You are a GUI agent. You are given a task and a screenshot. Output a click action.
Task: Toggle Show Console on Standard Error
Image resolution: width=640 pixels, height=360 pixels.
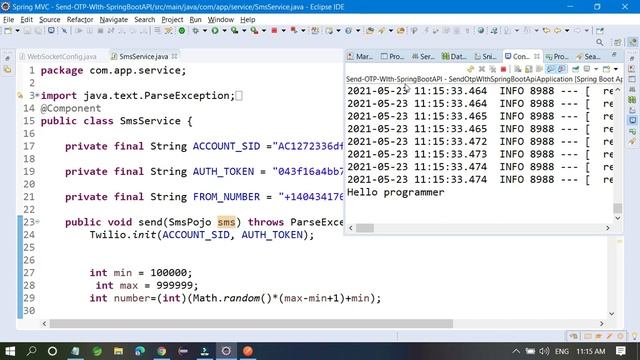tap(562, 69)
